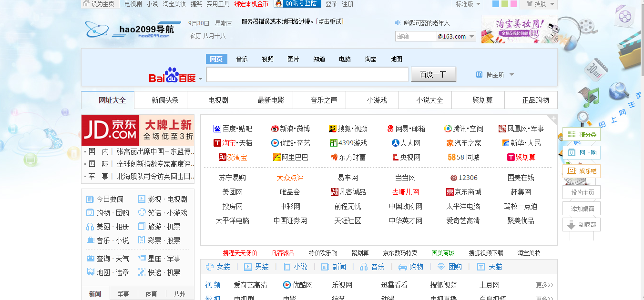Click the 携程天天低价 red text
The width and height of the screenshot is (644, 300).
tap(240, 253)
